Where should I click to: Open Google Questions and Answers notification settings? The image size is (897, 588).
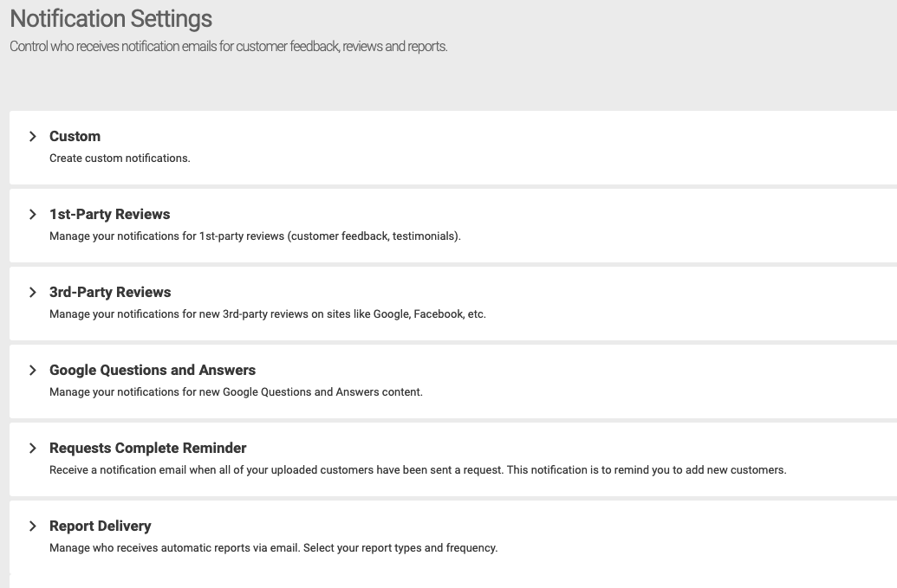tap(153, 370)
